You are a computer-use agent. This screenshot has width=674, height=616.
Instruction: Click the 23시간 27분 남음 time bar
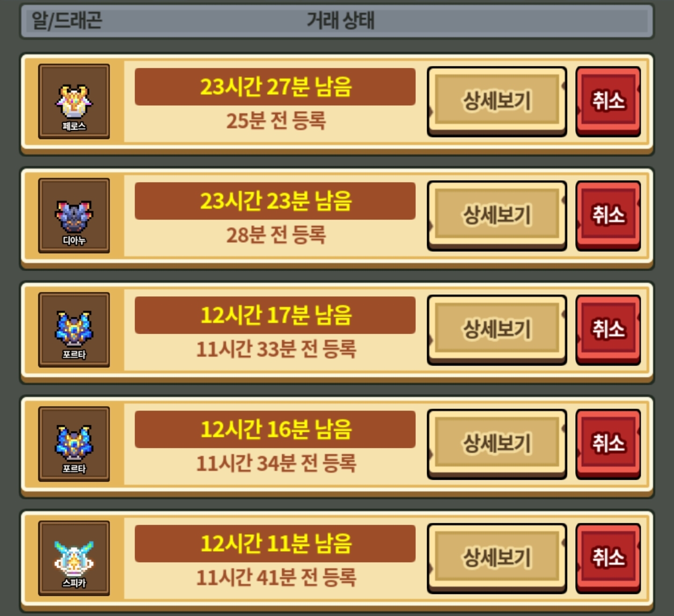tap(275, 87)
